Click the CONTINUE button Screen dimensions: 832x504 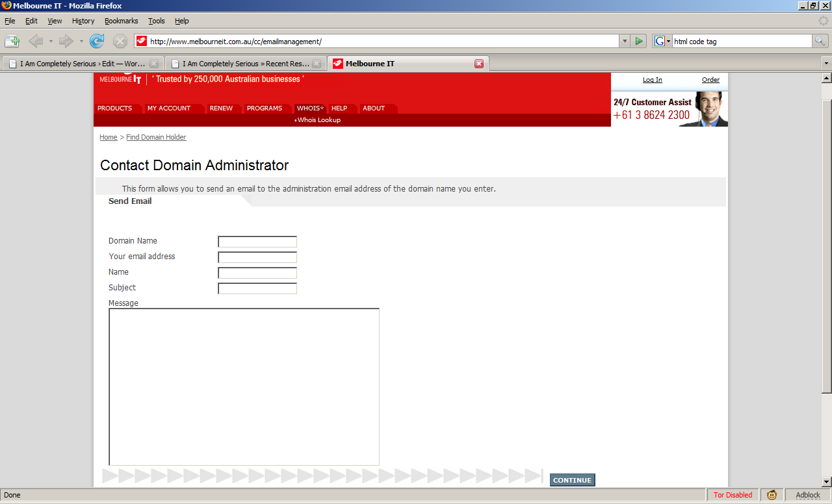pyautogui.click(x=572, y=481)
